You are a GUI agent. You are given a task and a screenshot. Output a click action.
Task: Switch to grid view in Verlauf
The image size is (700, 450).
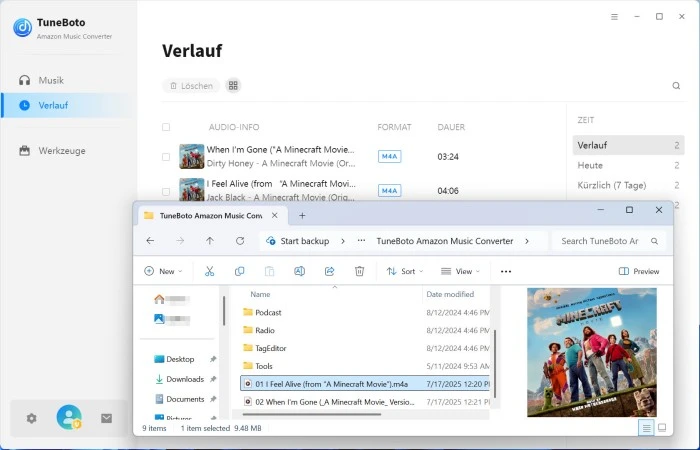[233, 86]
